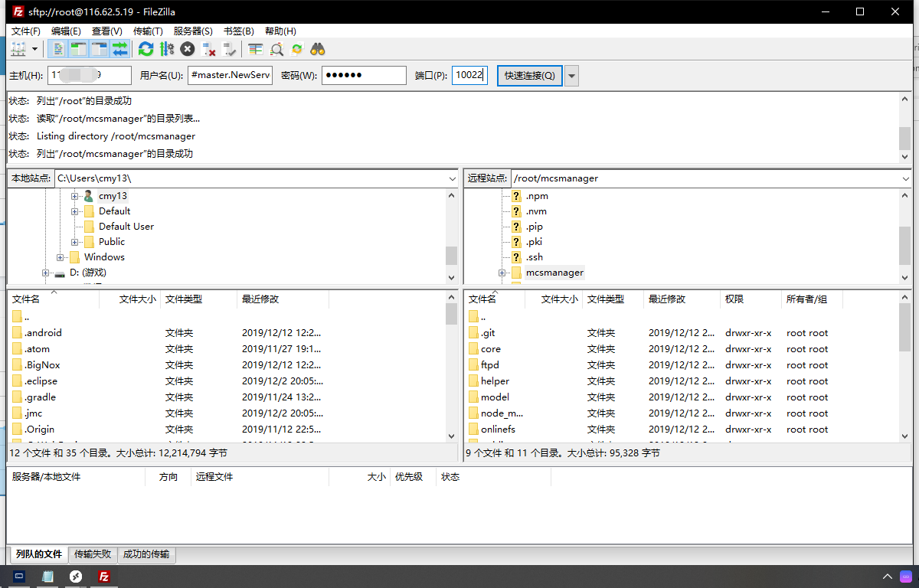Open the local site path dropdown
This screenshot has width=919, height=588.
452,178
